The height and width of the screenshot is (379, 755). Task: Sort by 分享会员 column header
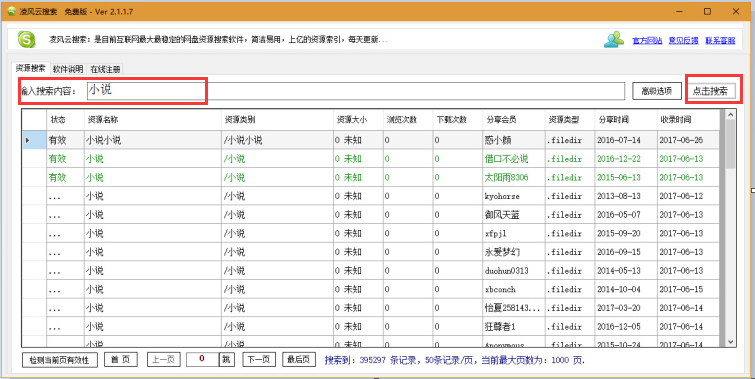coord(514,120)
